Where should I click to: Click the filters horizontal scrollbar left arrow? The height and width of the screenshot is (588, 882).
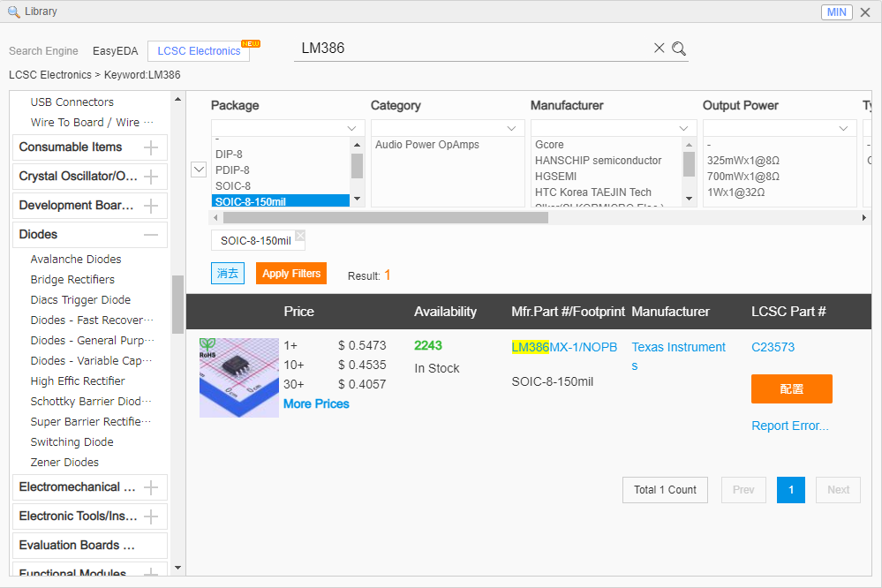point(215,217)
